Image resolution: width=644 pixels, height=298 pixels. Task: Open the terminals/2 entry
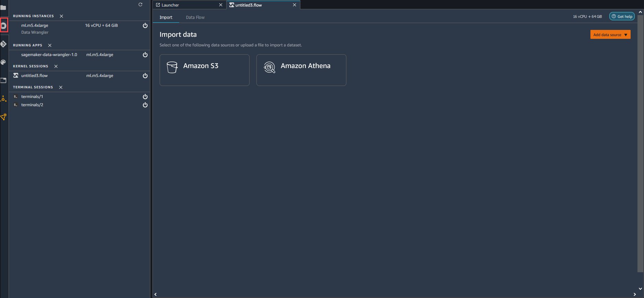(x=80, y=105)
